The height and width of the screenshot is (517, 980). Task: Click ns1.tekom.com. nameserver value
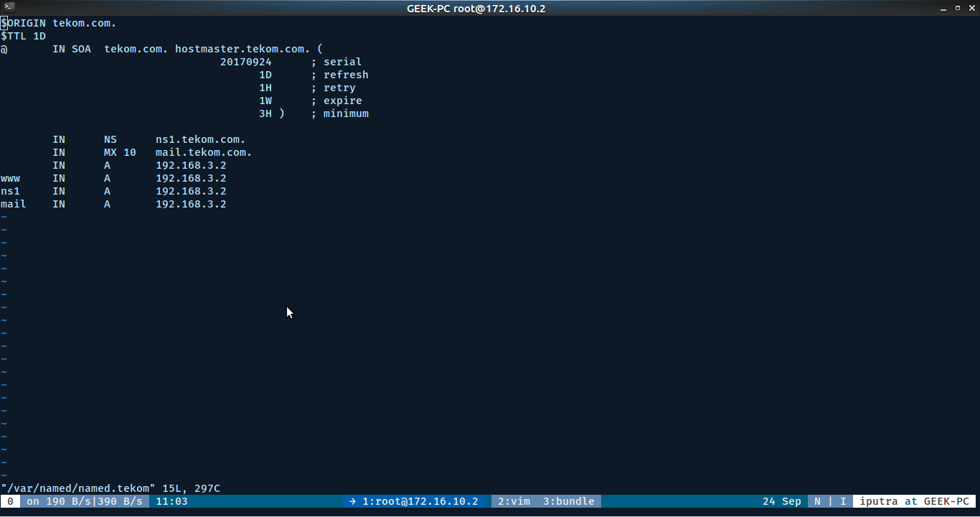(x=201, y=139)
